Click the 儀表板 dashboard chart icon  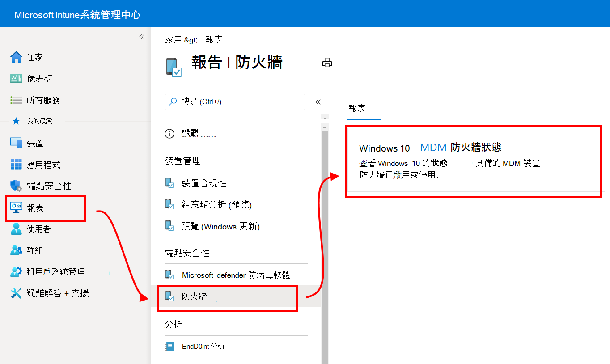click(x=16, y=79)
